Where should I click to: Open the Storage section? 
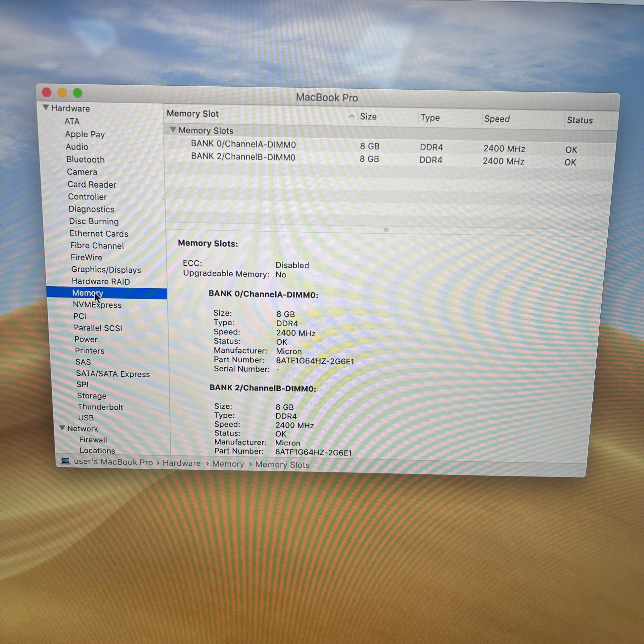(92, 396)
